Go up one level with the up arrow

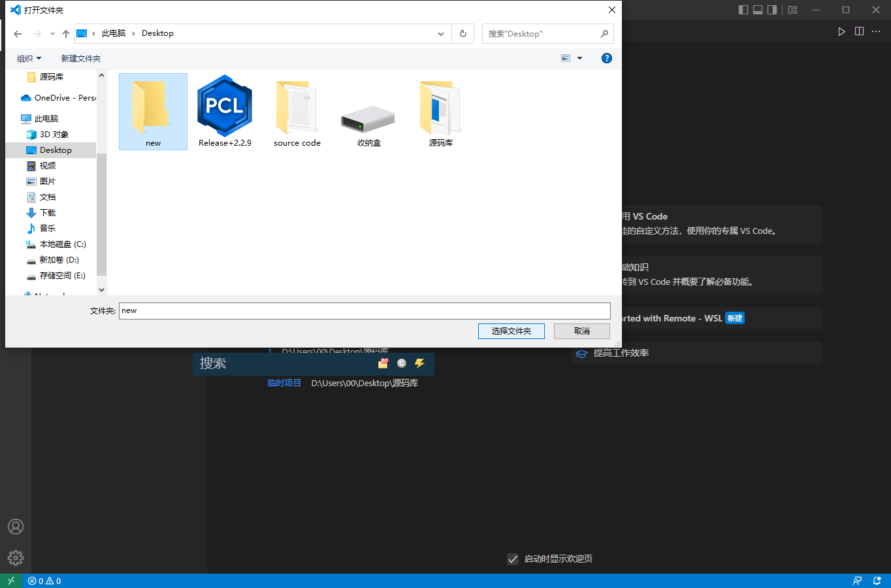[66, 34]
